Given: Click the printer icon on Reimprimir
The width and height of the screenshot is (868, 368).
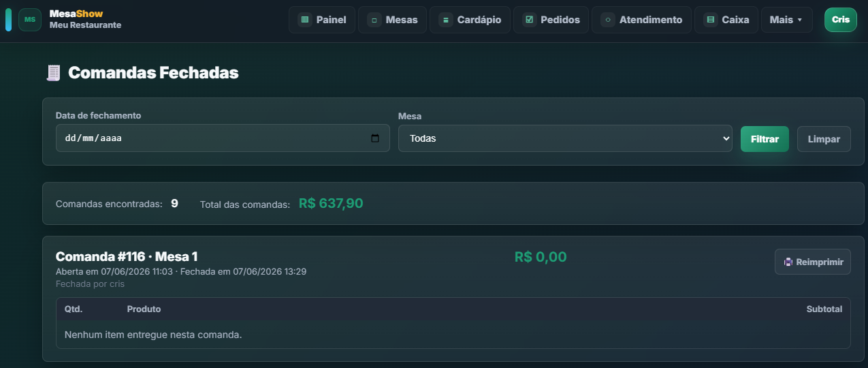Looking at the screenshot, I should coord(788,262).
